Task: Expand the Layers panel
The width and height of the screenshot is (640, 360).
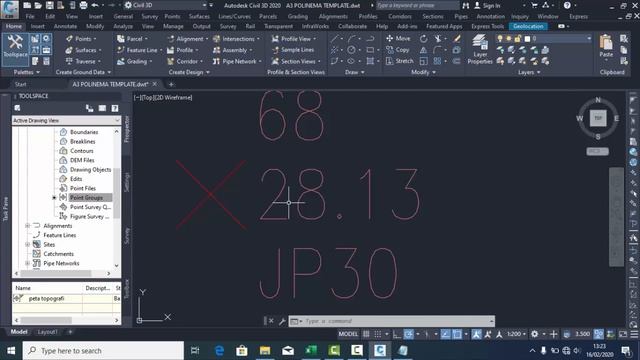Action: [529, 72]
